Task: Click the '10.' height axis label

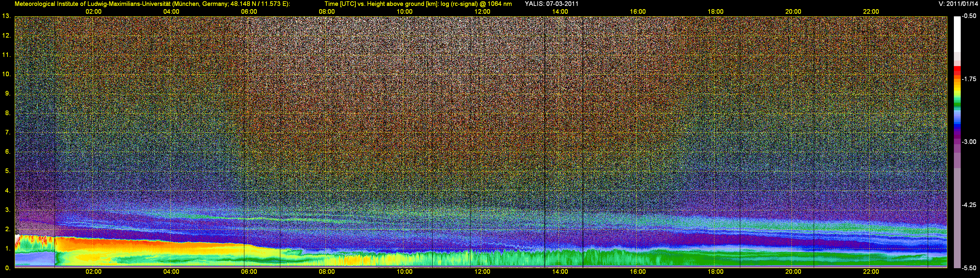Action: tap(6, 74)
